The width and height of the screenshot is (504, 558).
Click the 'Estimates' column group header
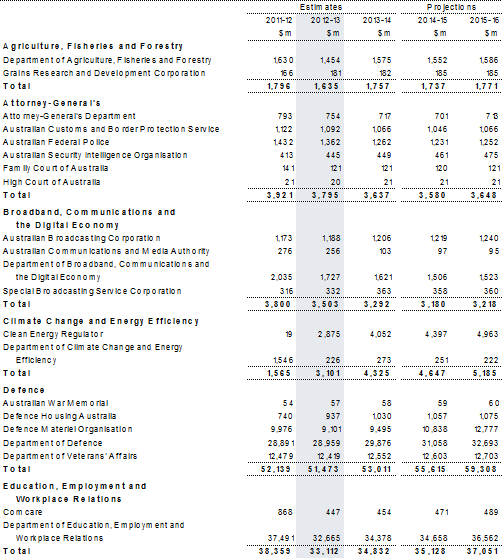point(321,7)
